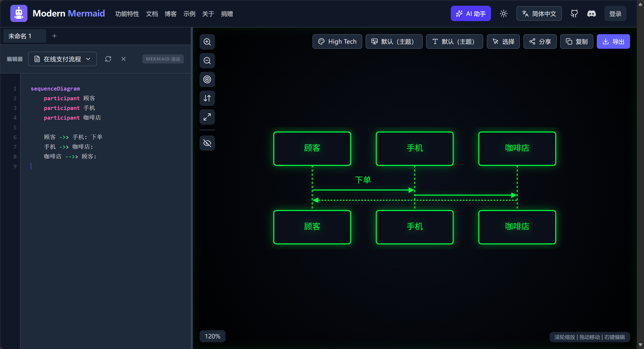Open the AI 助手 assistant

[471, 14]
